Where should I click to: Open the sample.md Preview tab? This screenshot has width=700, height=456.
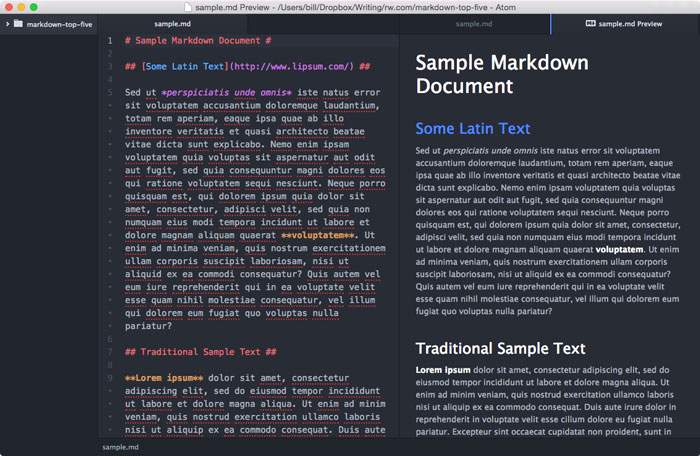click(x=625, y=24)
